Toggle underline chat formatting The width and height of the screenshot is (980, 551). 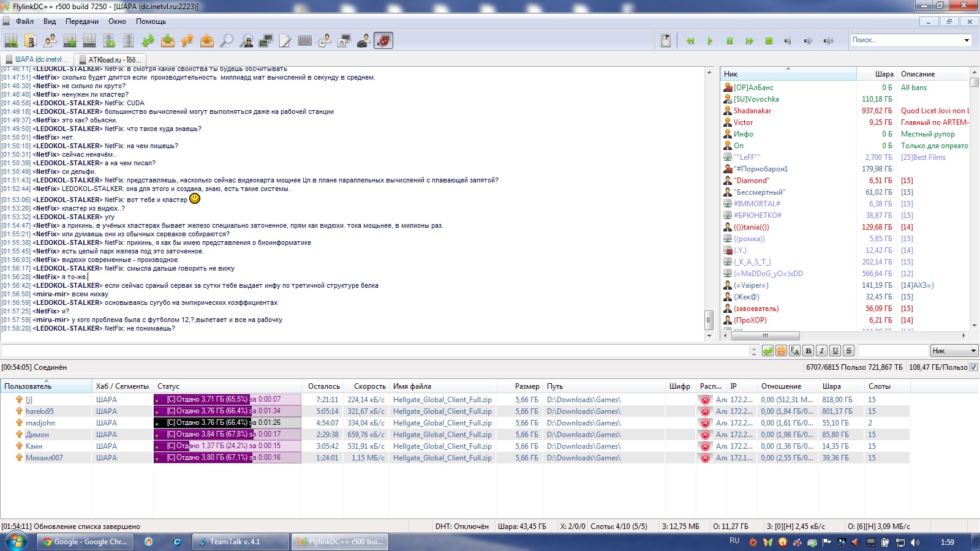[835, 351]
